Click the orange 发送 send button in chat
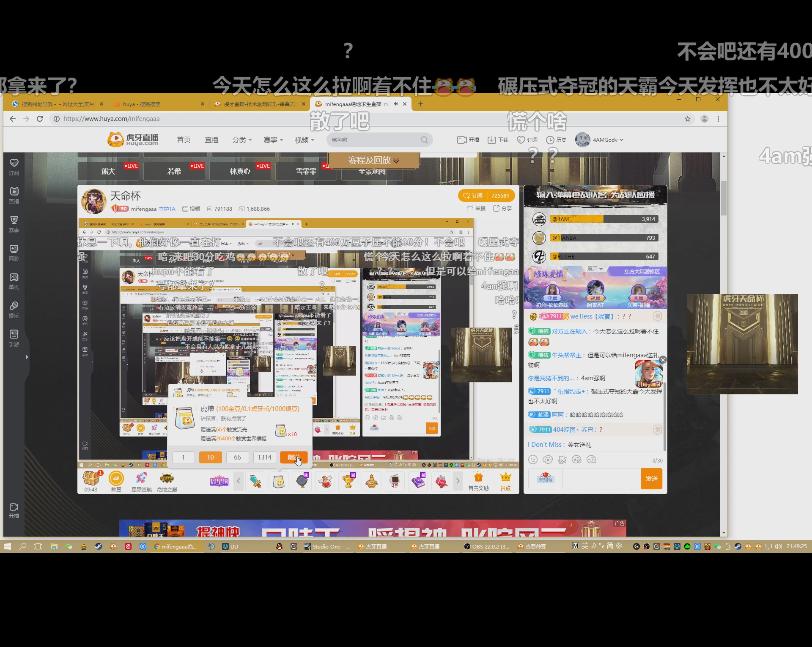 pyautogui.click(x=651, y=478)
